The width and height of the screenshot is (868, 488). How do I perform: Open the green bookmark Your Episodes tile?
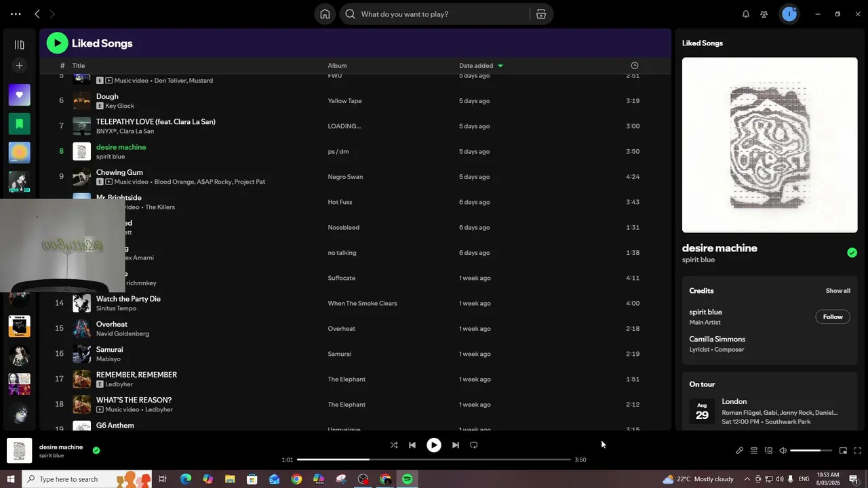[19, 124]
